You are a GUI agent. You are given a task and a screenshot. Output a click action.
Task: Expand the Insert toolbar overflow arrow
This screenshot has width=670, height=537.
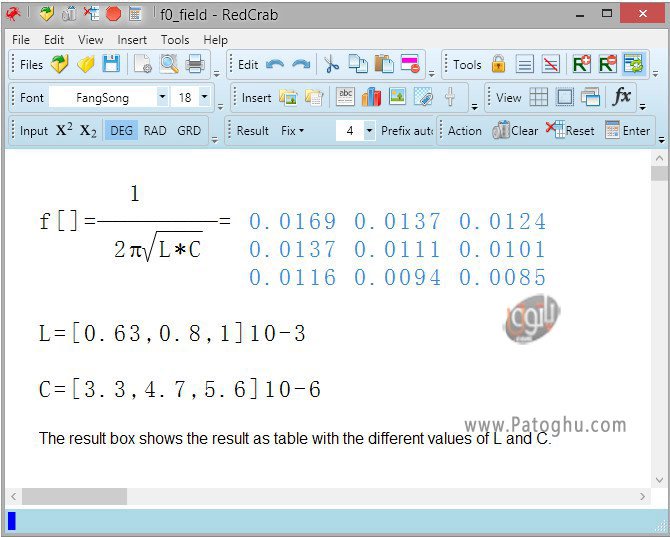click(474, 107)
